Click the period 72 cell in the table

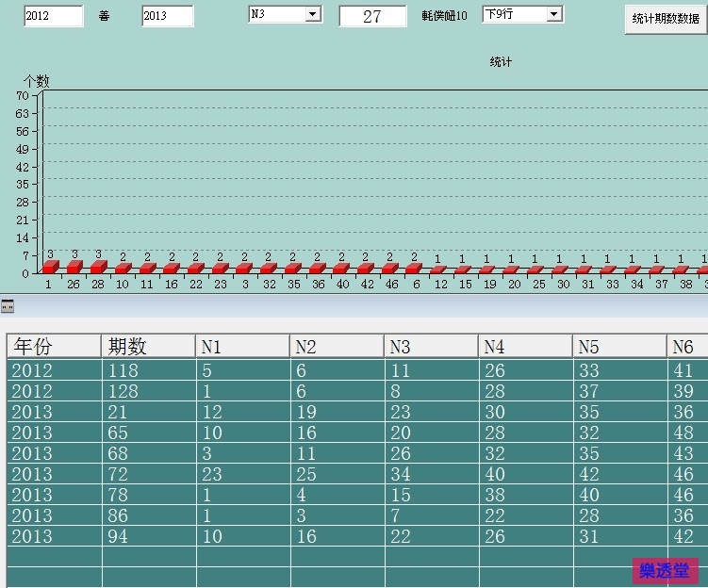[x=148, y=474]
